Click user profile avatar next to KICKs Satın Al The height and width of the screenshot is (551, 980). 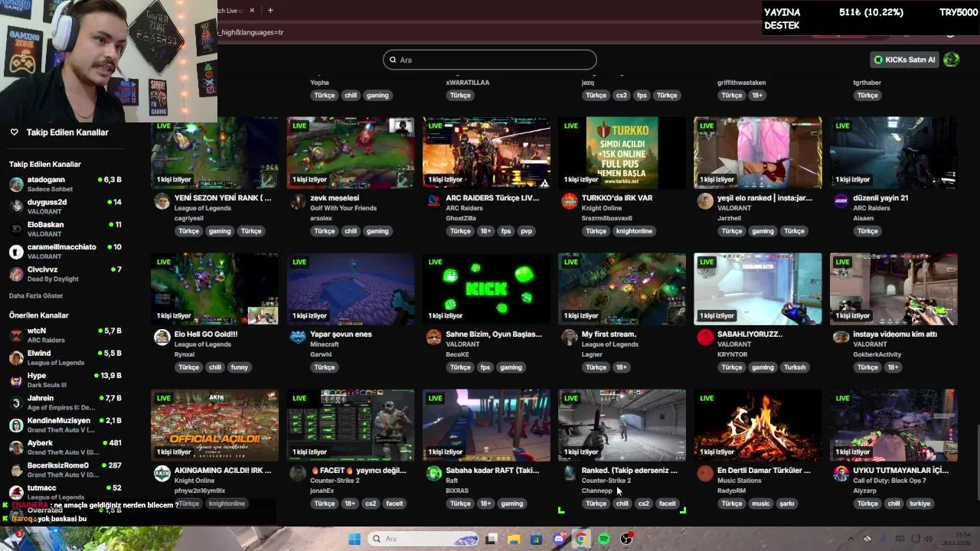pos(952,60)
